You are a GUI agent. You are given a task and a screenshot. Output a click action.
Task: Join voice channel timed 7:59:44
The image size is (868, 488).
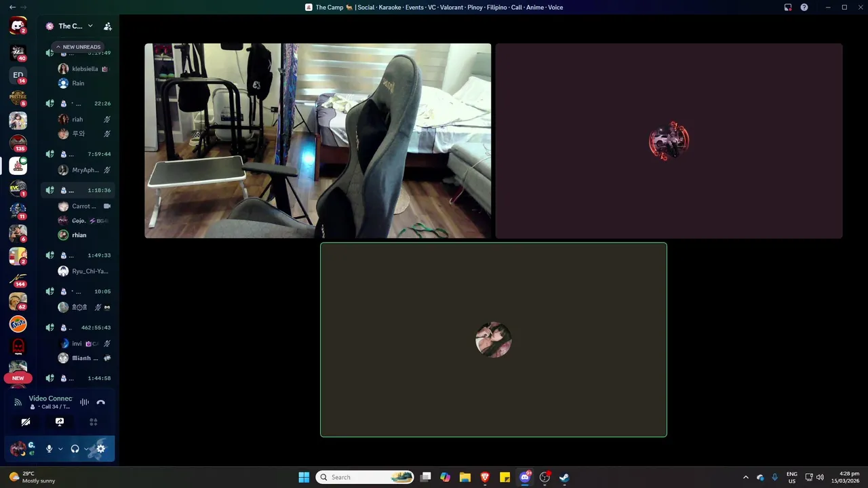click(78, 154)
